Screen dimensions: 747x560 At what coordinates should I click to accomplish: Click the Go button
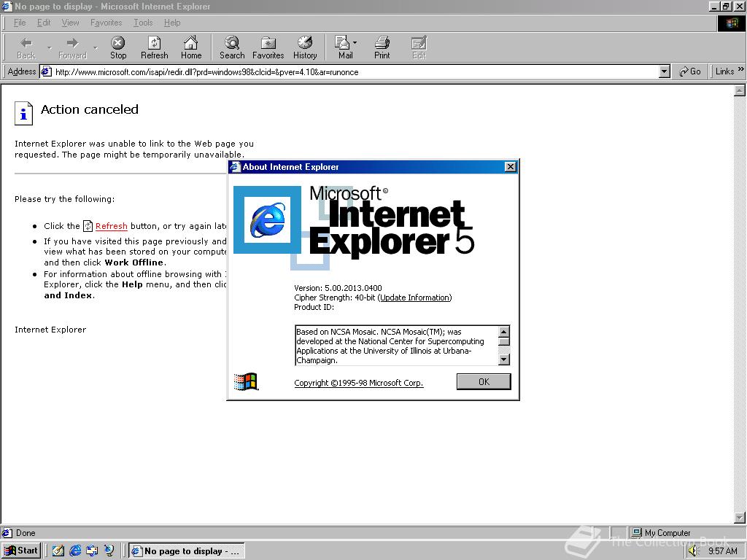[690, 71]
